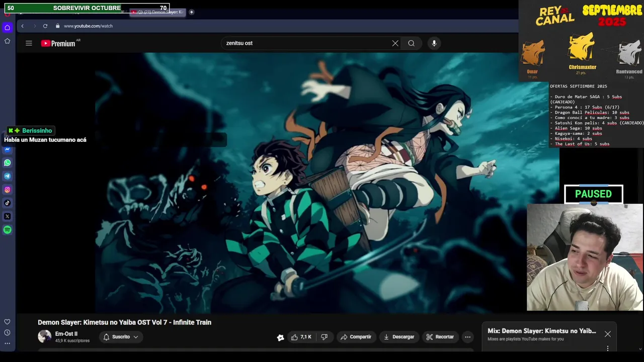Expand the Suscrito notification dropdown
Viewport: 644px width, 362px height.
pyautogui.click(x=121, y=337)
